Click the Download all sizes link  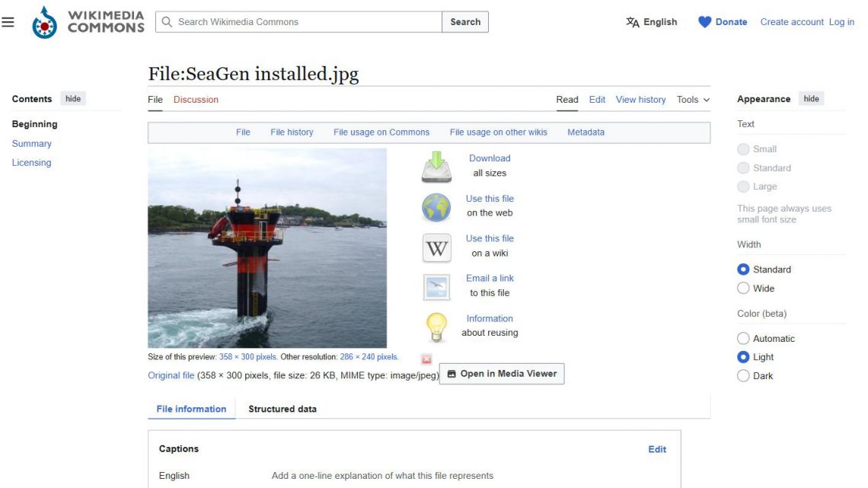(490, 158)
